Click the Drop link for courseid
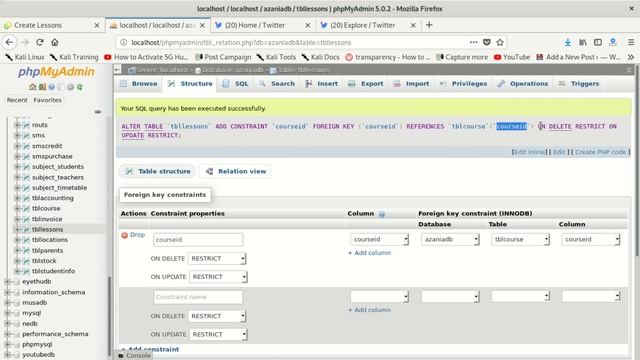The height and width of the screenshot is (360, 640). (137, 235)
